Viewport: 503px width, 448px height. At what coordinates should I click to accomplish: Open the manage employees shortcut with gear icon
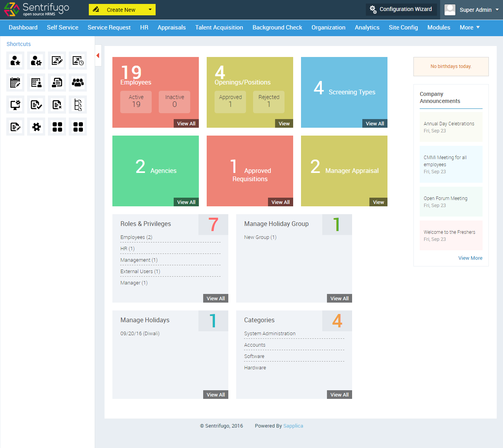click(x=36, y=61)
